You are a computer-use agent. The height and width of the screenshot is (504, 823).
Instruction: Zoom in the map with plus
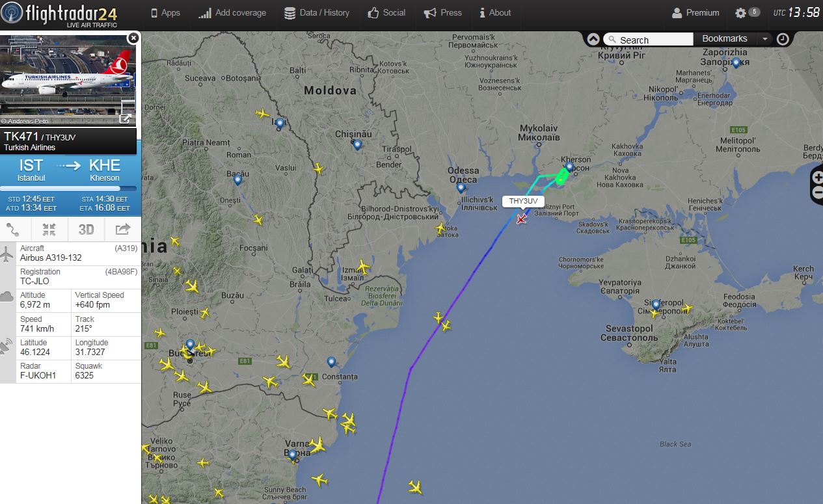(x=818, y=178)
